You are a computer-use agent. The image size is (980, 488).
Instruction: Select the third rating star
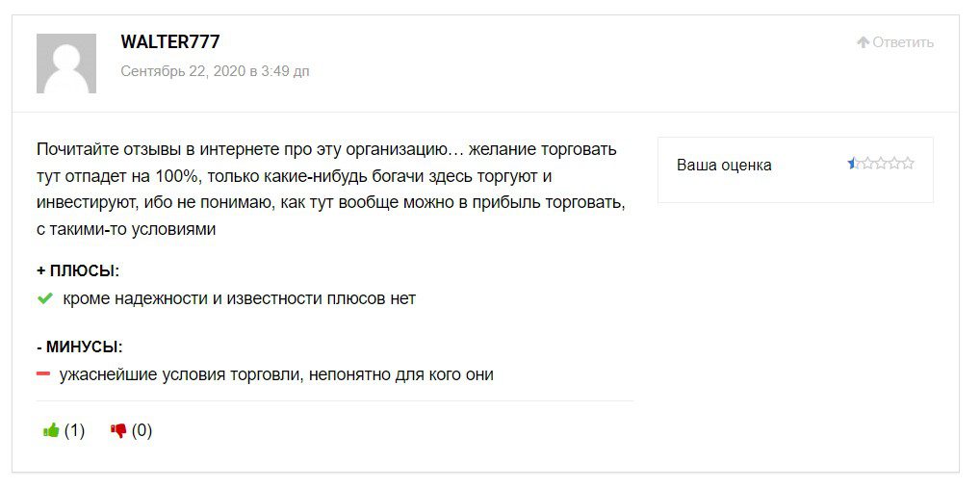[880, 164]
